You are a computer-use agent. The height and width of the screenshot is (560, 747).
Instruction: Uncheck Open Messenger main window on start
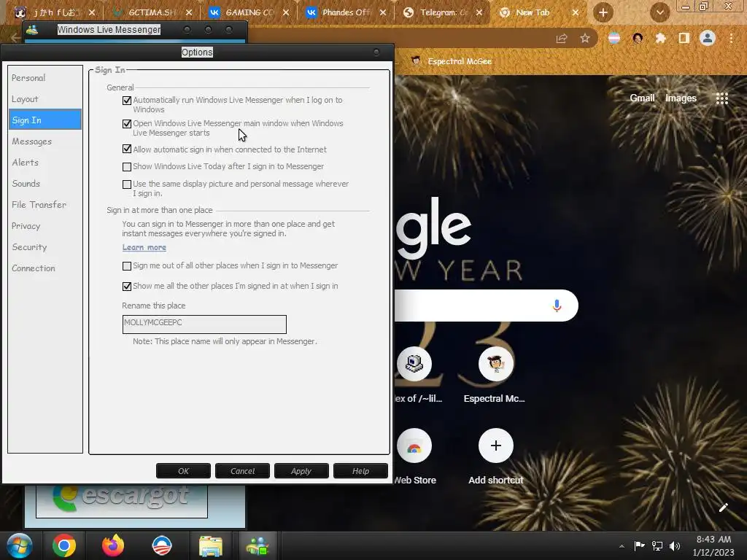[x=127, y=124]
